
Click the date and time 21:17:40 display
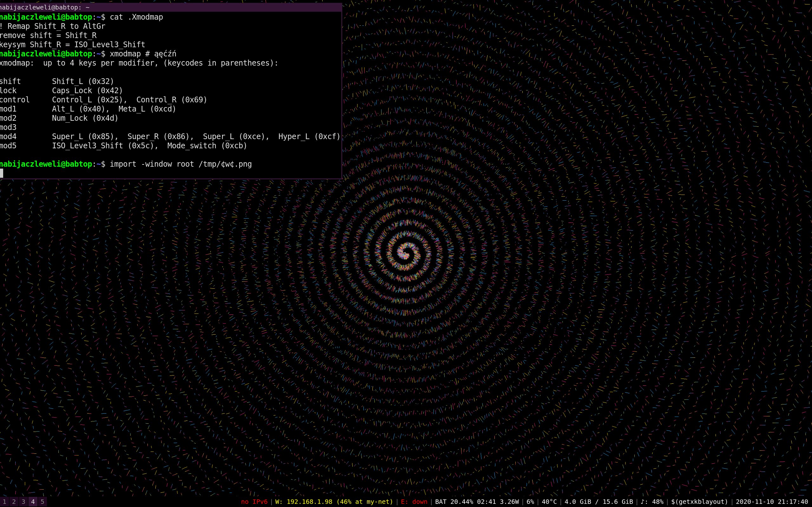771,502
